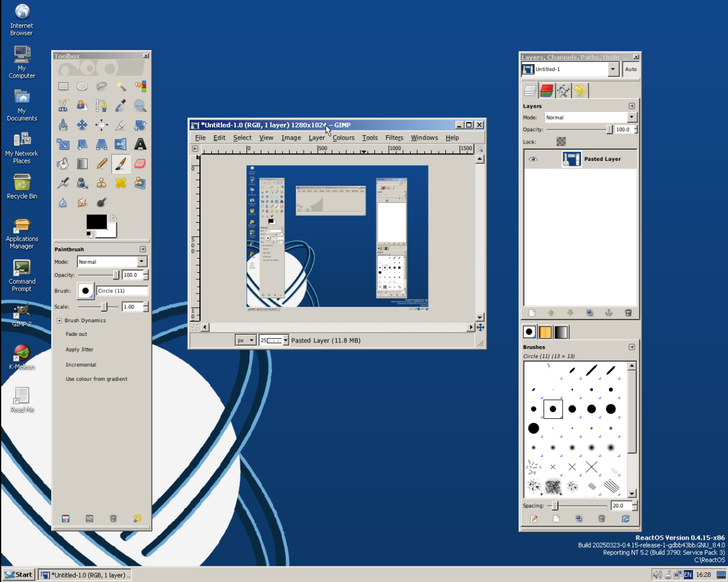Select the Heal tool bandage icon
The image size is (728, 582).
coord(121,183)
